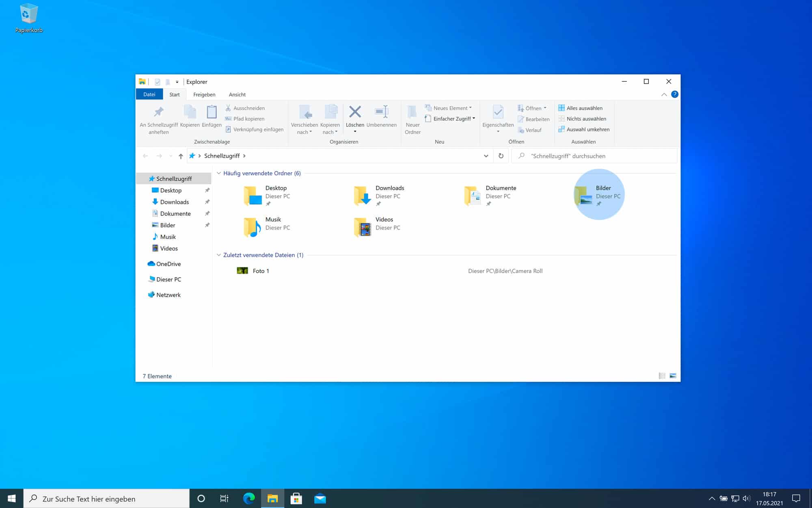Click Neuer Ordner in the ribbon
The width and height of the screenshot is (812, 508).
coord(412,119)
